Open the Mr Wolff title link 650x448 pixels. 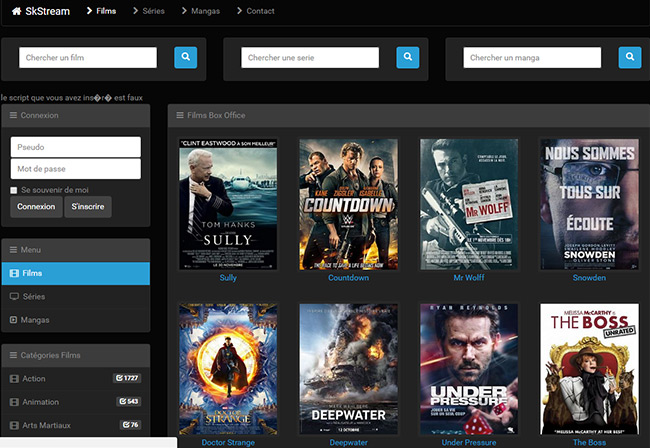pos(469,278)
